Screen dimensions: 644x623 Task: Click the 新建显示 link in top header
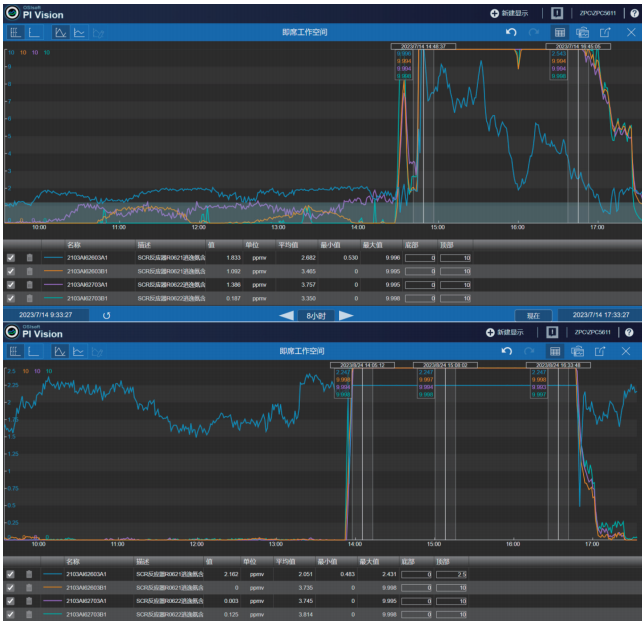pyautogui.click(x=520, y=14)
